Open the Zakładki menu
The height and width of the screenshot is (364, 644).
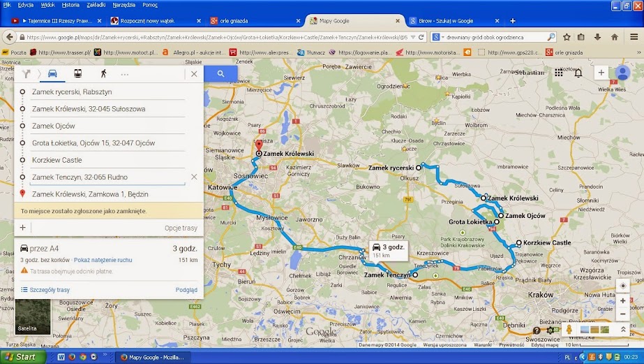pos(96,5)
